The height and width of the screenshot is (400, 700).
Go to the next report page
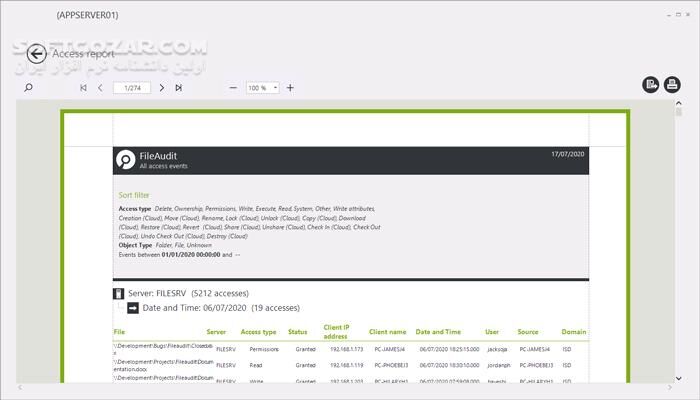tap(162, 88)
